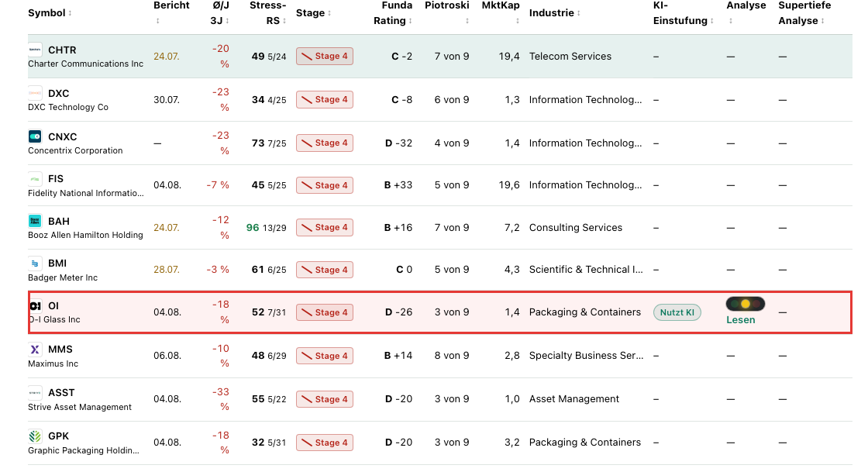
Task: Click the Telecom Services industry cell
Action: point(570,56)
